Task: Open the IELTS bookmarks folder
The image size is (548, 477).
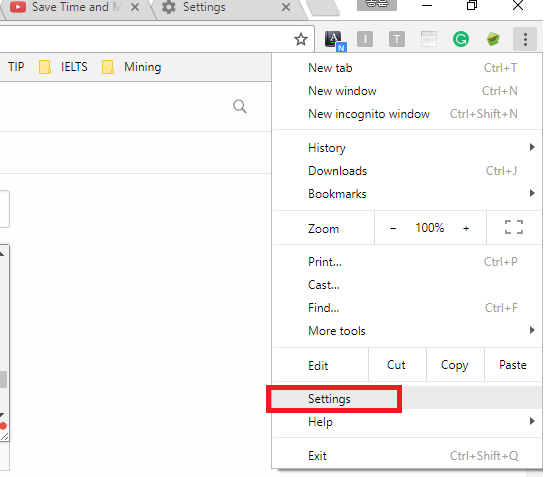Action: (x=63, y=67)
